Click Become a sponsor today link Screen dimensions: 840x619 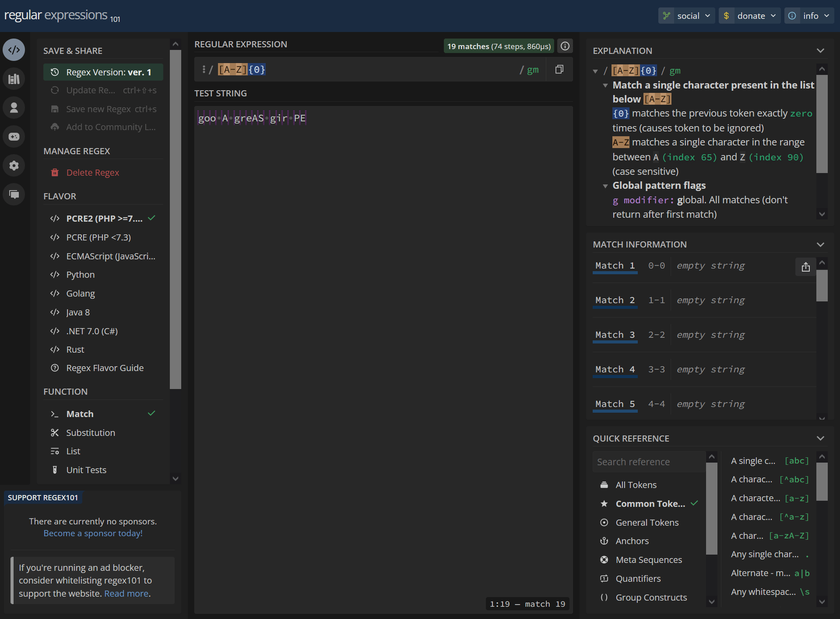point(93,533)
